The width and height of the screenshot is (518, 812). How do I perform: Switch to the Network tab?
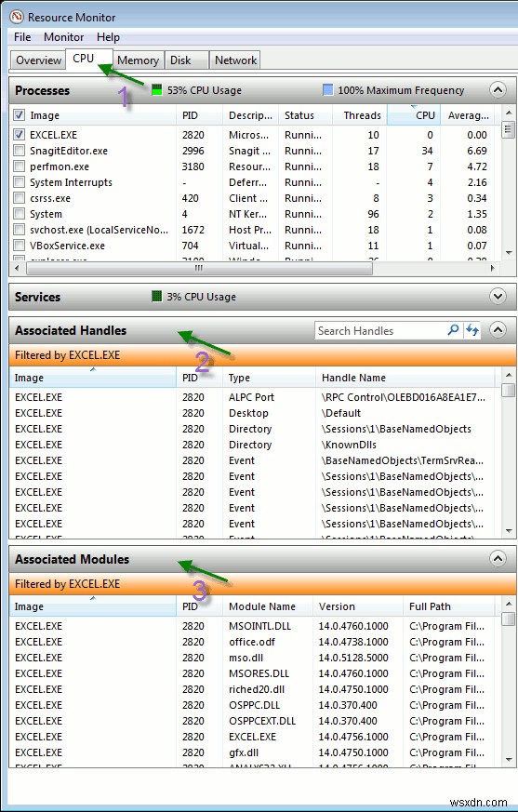click(235, 60)
